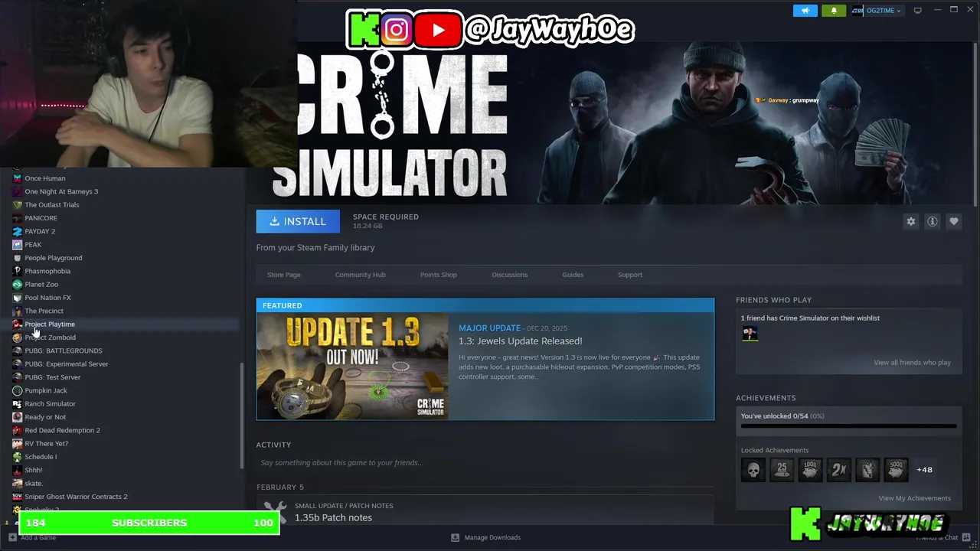Select One Night At Barneys 3
Viewport: 980px width, 551px height.
tap(61, 191)
